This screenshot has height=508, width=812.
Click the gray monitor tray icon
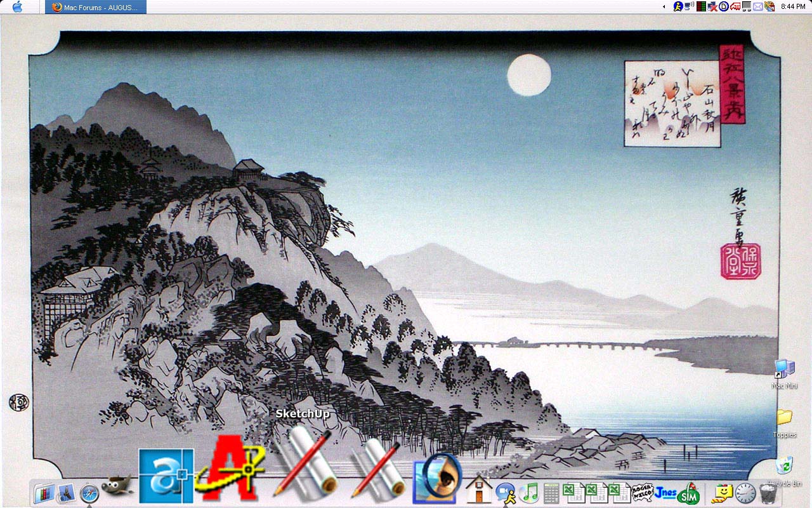tap(747, 6)
